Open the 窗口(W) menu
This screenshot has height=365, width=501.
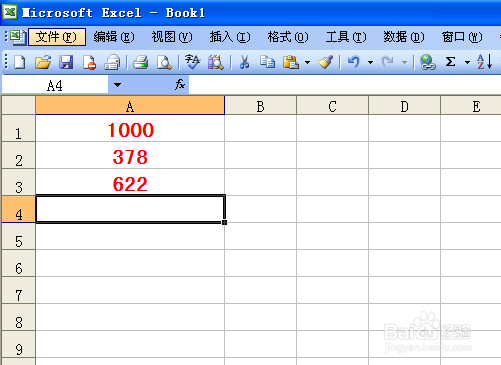462,37
